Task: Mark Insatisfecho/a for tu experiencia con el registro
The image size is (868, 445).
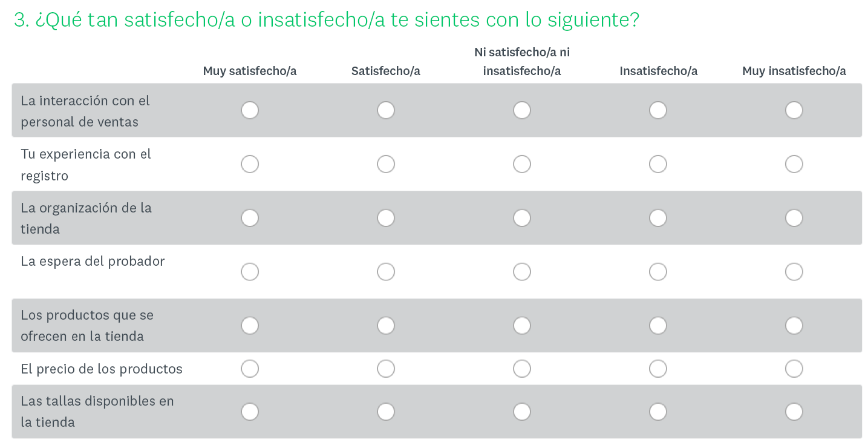Action: [x=658, y=163]
